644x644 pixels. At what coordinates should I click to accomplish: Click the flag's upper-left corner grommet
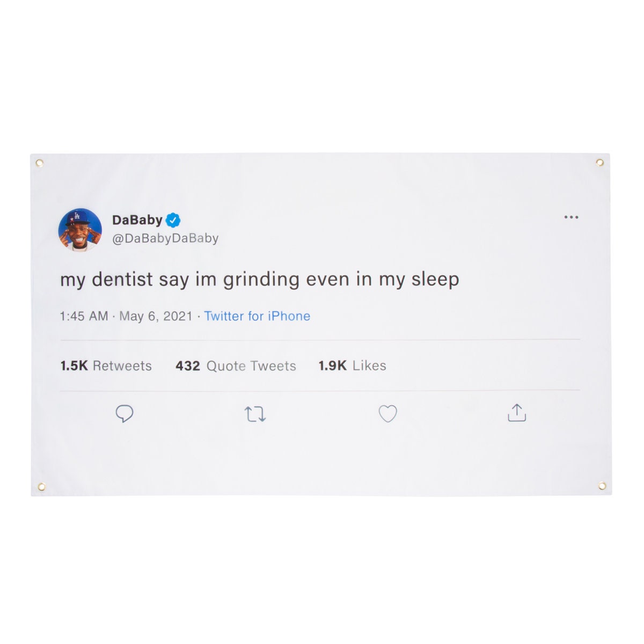tap(39, 163)
